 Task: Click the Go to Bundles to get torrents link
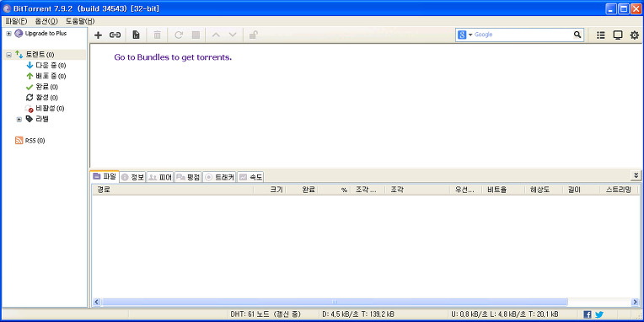(173, 57)
